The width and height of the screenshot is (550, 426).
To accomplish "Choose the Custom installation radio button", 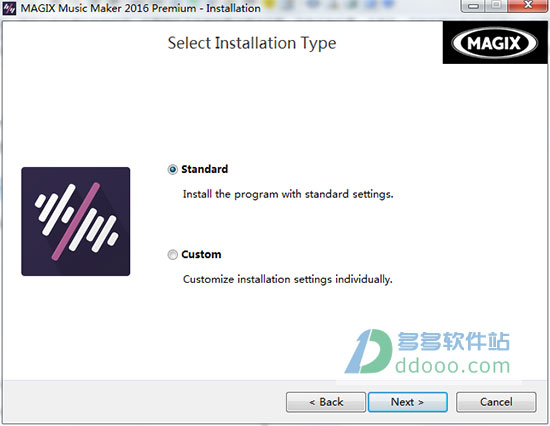I will pos(172,255).
